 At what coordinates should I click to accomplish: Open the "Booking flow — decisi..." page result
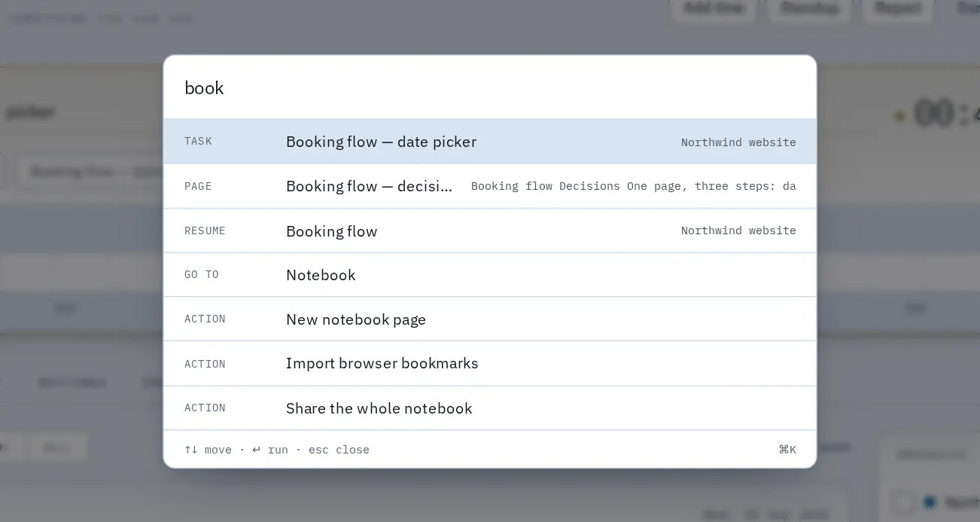489,186
